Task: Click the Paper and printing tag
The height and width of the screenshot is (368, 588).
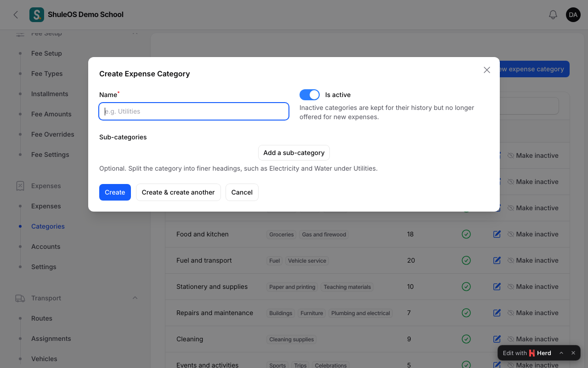Action: 292,287
